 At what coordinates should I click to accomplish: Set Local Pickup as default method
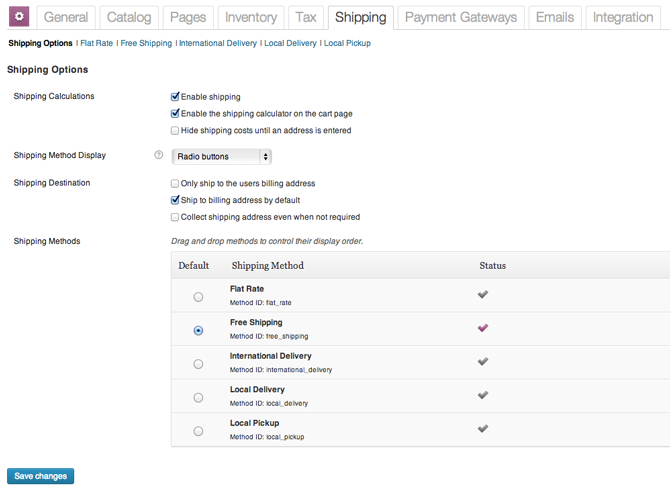198,431
